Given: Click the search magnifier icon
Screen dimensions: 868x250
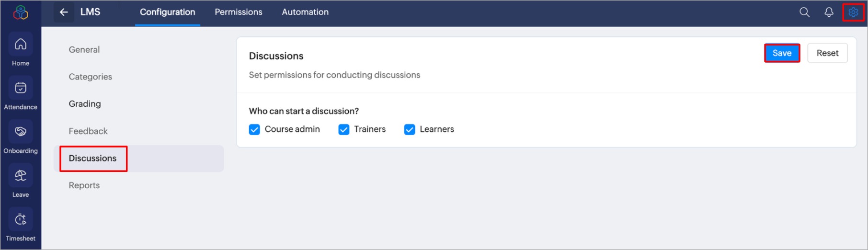Looking at the screenshot, I should 804,12.
